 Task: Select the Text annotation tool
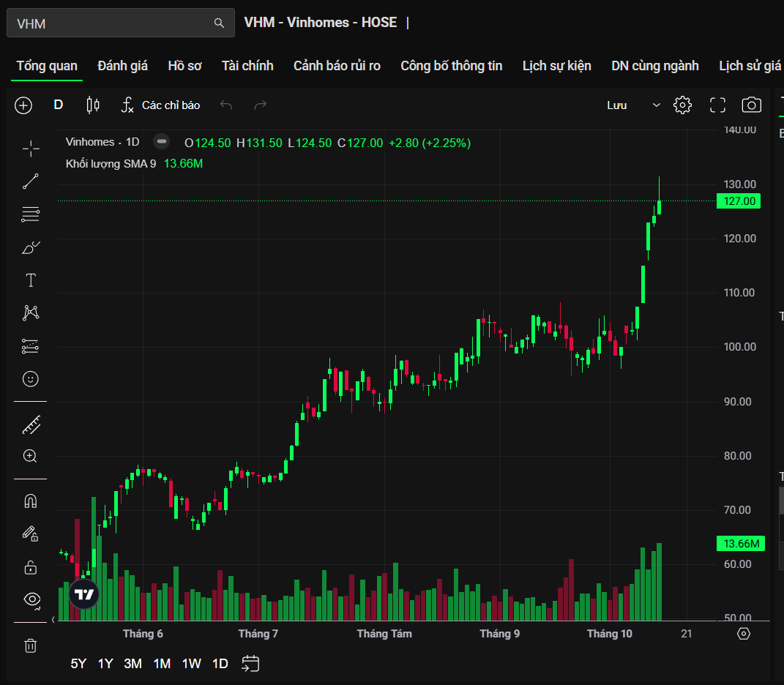31,280
